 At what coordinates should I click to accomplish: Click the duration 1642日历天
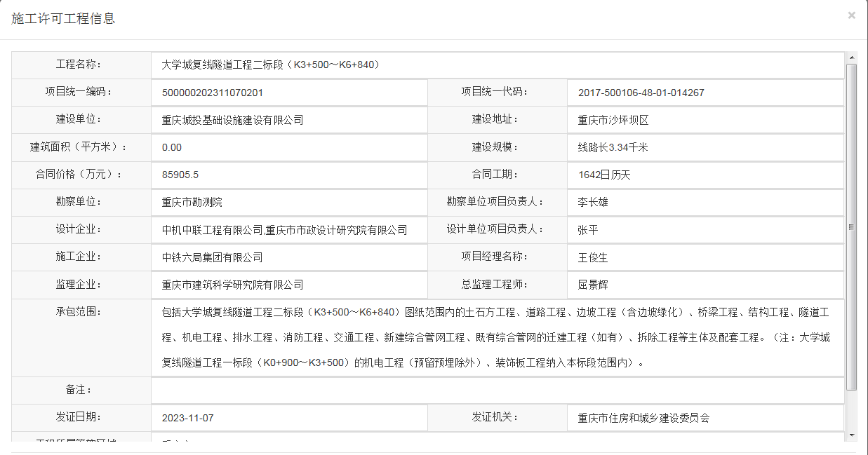point(604,175)
